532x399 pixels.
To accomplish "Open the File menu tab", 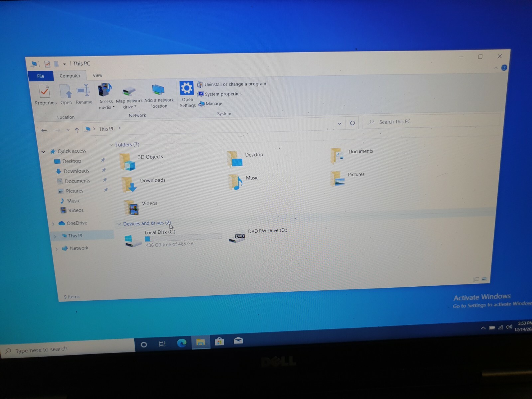I will pyautogui.click(x=41, y=76).
